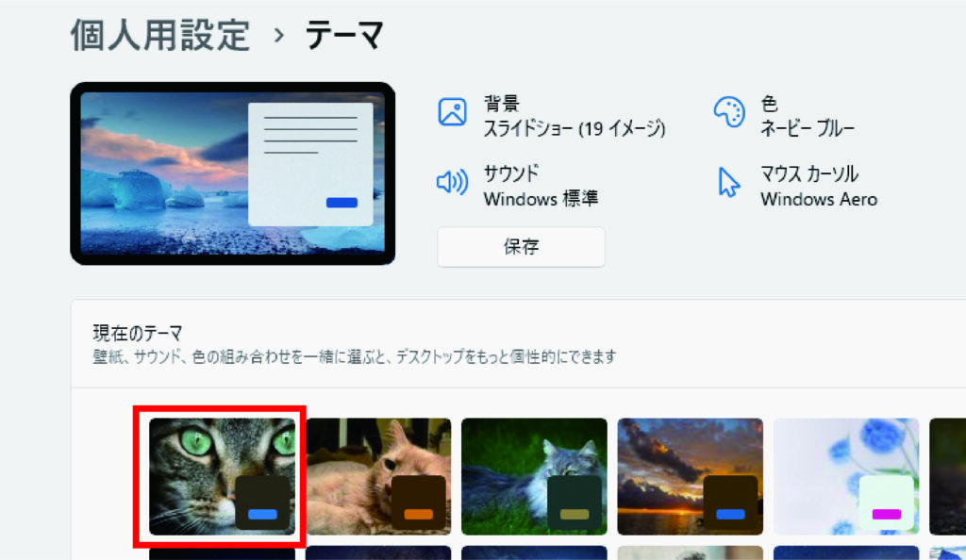Viewport: 966px width, 560px height.
Task: Click the テーマ breadcrumb title
Action: pyautogui.click(x=344, y=36)
